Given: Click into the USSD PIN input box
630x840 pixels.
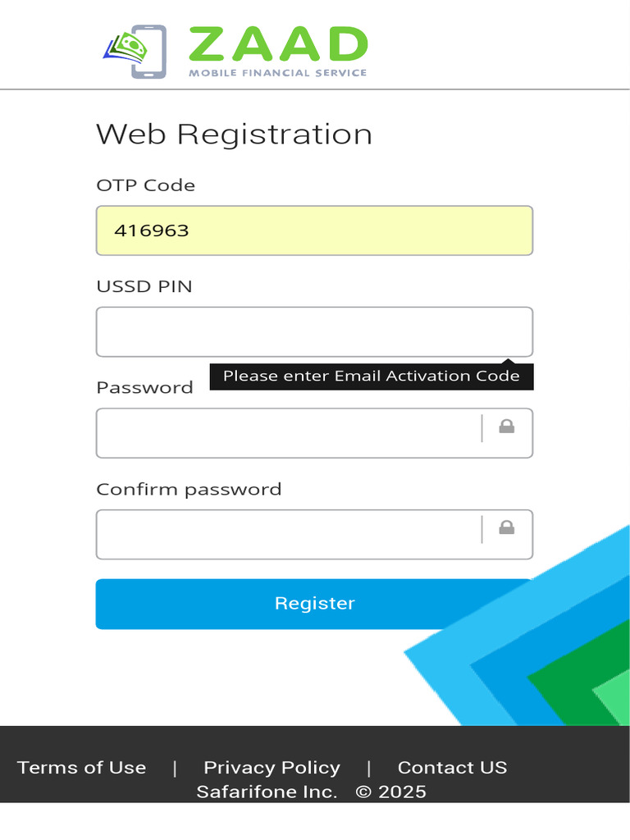Looking at the screenshot, I should (314, 331).
